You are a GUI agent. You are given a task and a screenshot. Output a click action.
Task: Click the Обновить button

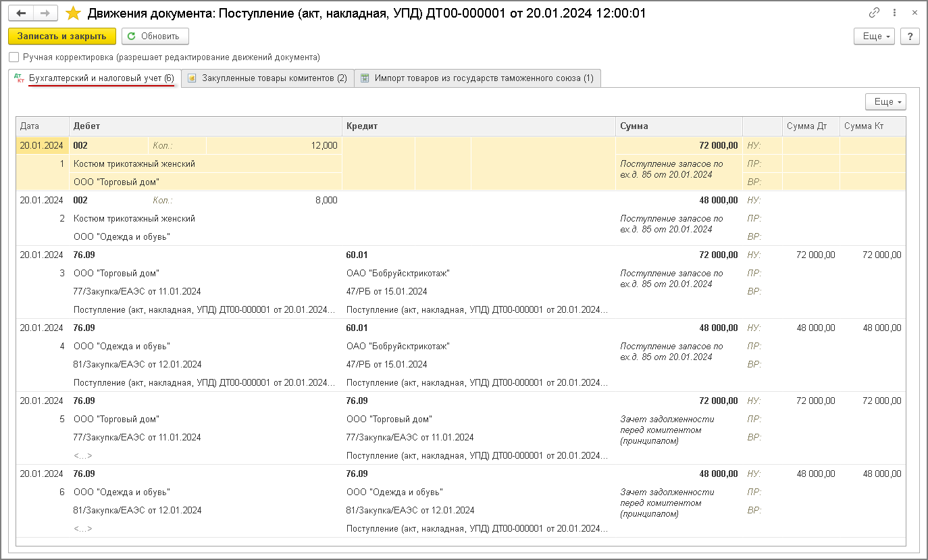coord(155,36)
